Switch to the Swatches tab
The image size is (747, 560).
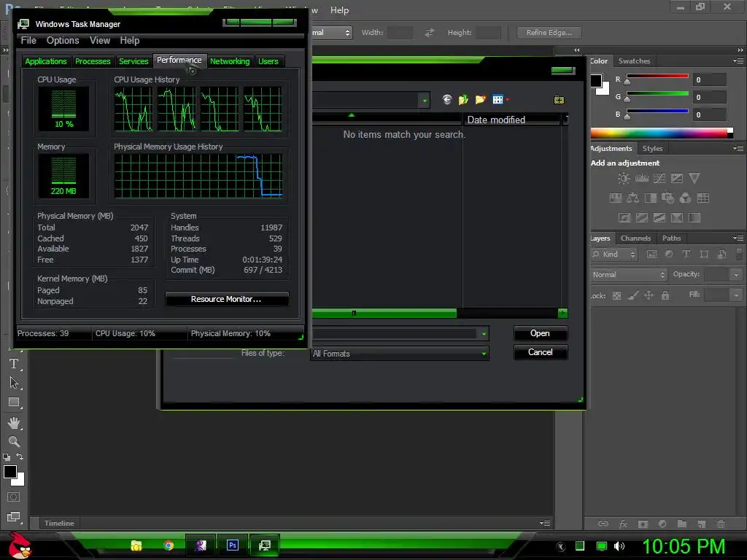[x=634, y=61]
